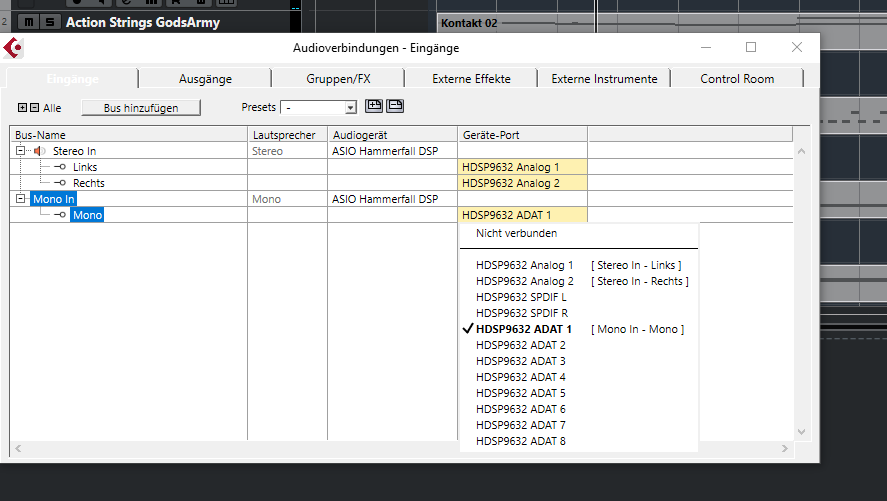
Task: Solo the Action Strings GodsArmy track
Action: click(50, 22)
